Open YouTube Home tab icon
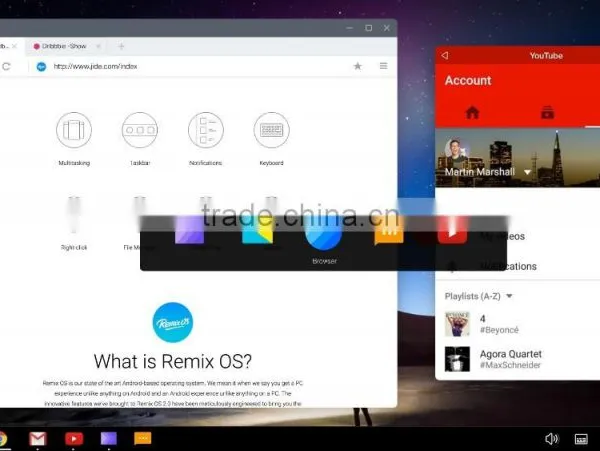Viewport: 600px width, 451px height. click(473, 112)
